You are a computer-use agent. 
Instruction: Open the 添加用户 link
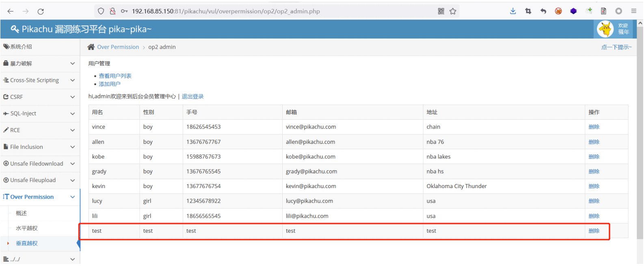point(110,84)
